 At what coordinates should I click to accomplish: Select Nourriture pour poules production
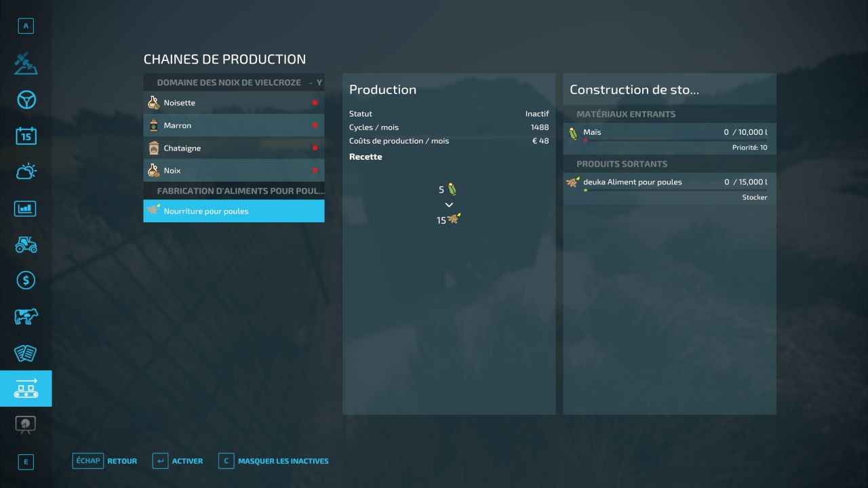tap(233, 211)
